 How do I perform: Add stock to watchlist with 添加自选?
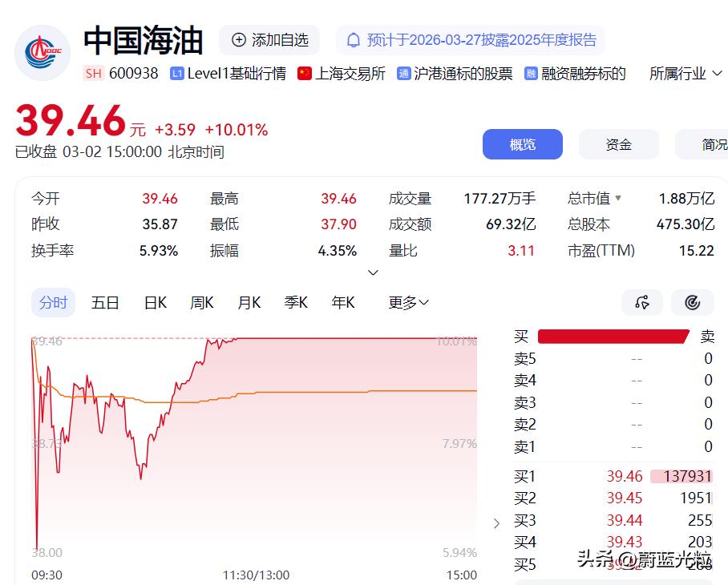point(269,40)
